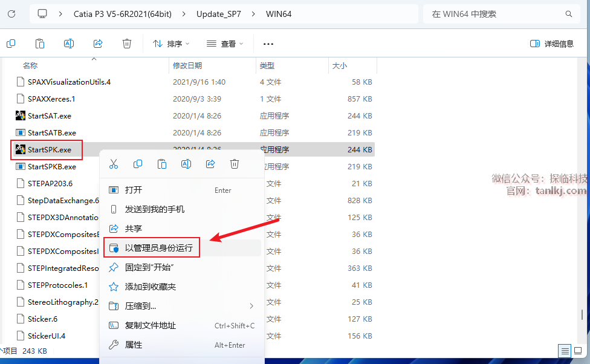Viewport: 590px width, 364px height.
Task: Click the StartSATB.exe application icon
Action: pyautogui.click(x=21, y=132)
